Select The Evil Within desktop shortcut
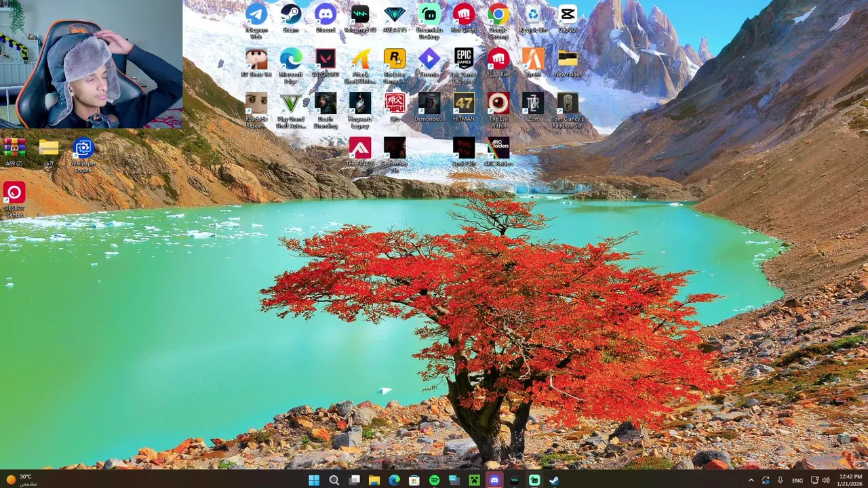The width and height of the screenshot is (868, 488). tap(498, 108)
